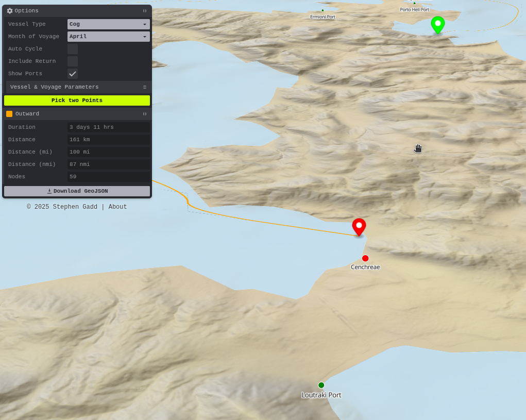526x420 pixels.
Task: Click the red destination map pin
Action: pyautogui.click(x=359, y=226)
